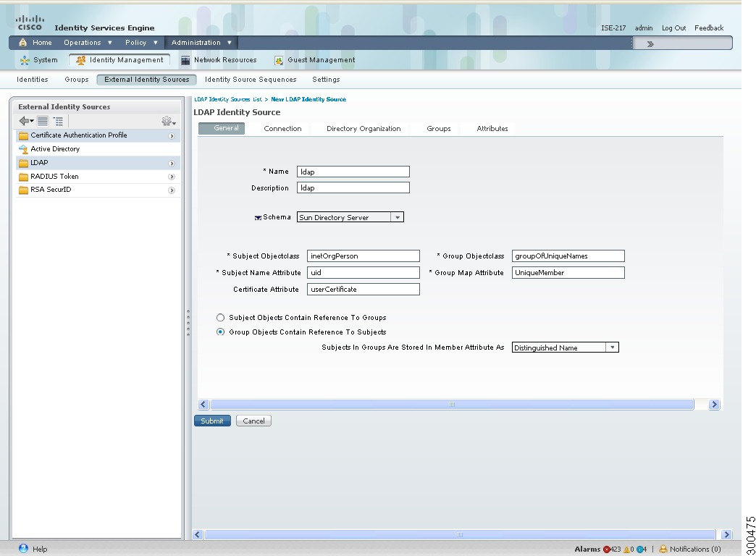Click the LDAP folder icon
The width and height of the screenshot is (756, 556).
(23, 163)
